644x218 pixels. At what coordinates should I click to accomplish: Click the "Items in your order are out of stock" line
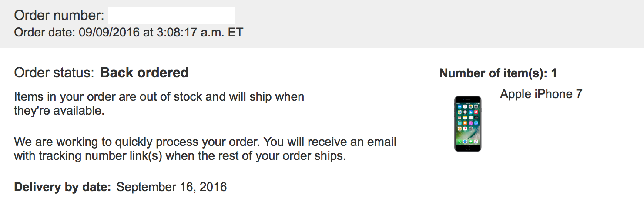[x=109, y=96]
